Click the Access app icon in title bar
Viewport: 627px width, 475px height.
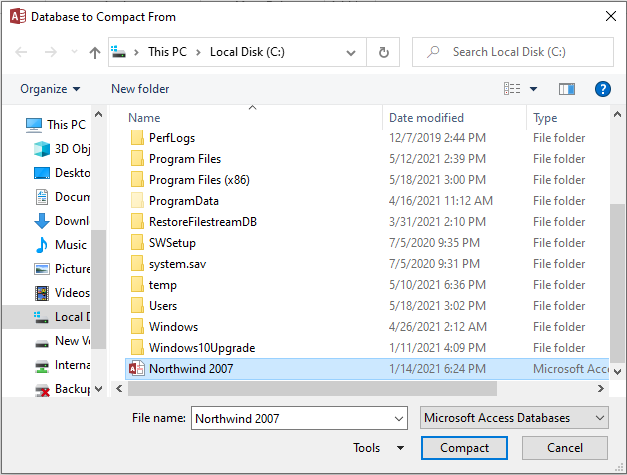18,17
